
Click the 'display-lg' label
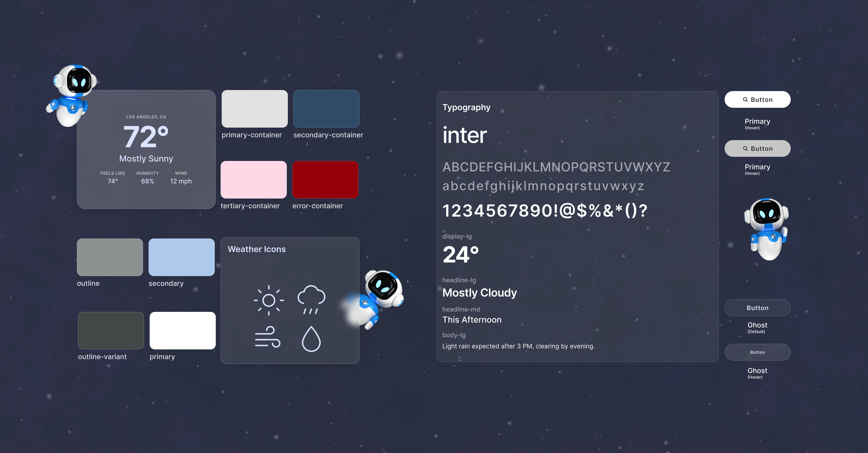(x=457, y=236)
